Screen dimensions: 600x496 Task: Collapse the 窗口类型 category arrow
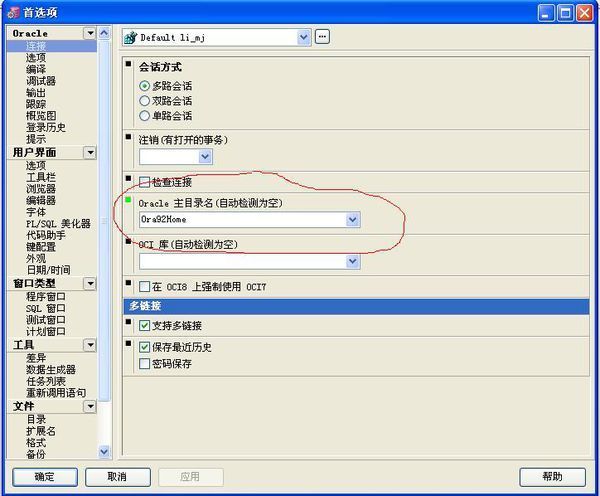click(x=90, y=284)
